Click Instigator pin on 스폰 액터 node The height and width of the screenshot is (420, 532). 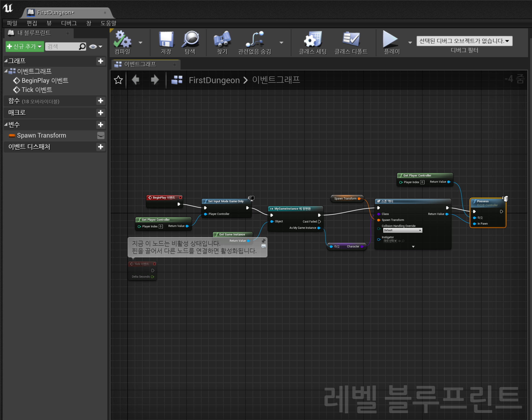379,239
